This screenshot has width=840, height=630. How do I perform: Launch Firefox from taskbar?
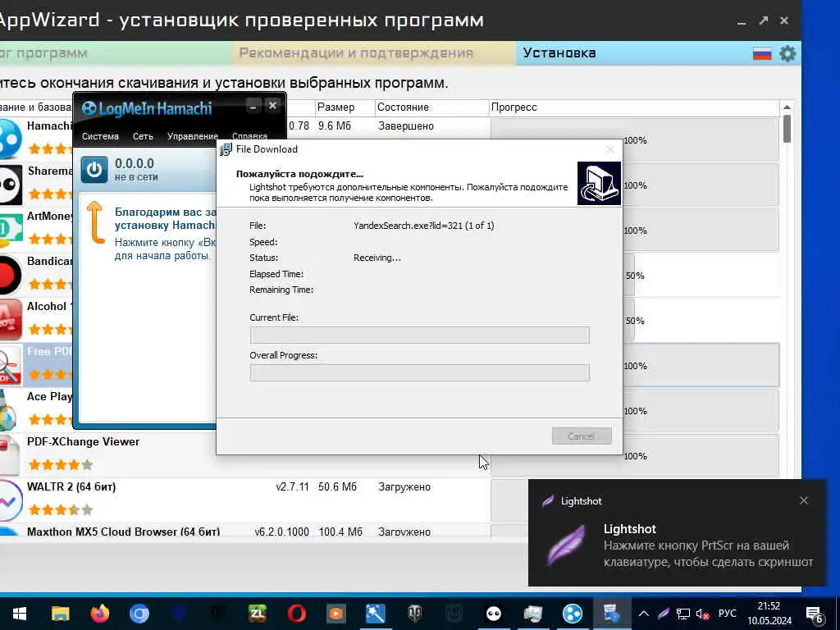[x=99, y=614]
